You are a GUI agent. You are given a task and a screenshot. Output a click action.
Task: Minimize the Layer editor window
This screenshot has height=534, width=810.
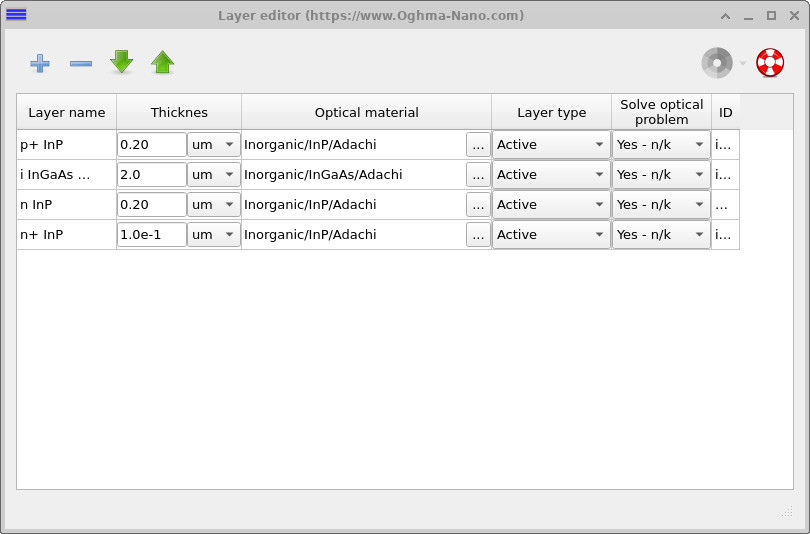point(748,17)
